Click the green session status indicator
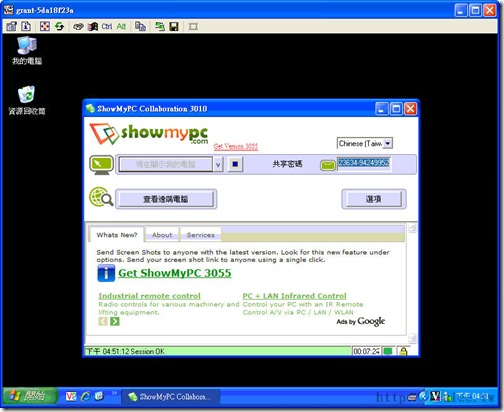The height and width of the screenshot is (412, 504). click(x=388, y=351)
